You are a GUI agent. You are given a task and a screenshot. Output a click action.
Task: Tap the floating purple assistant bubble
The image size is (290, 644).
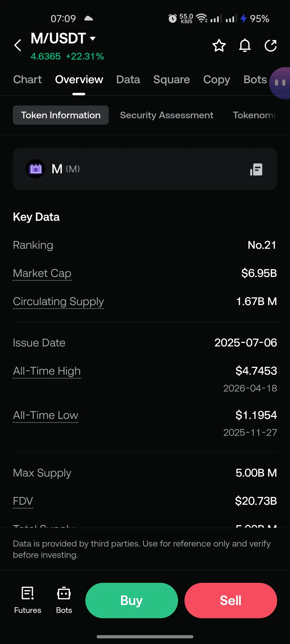281,83
